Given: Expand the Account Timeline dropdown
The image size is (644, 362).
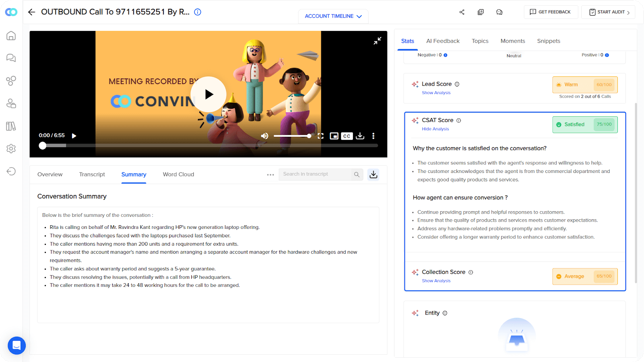Looking at the screenshot, I should [333, 16].
